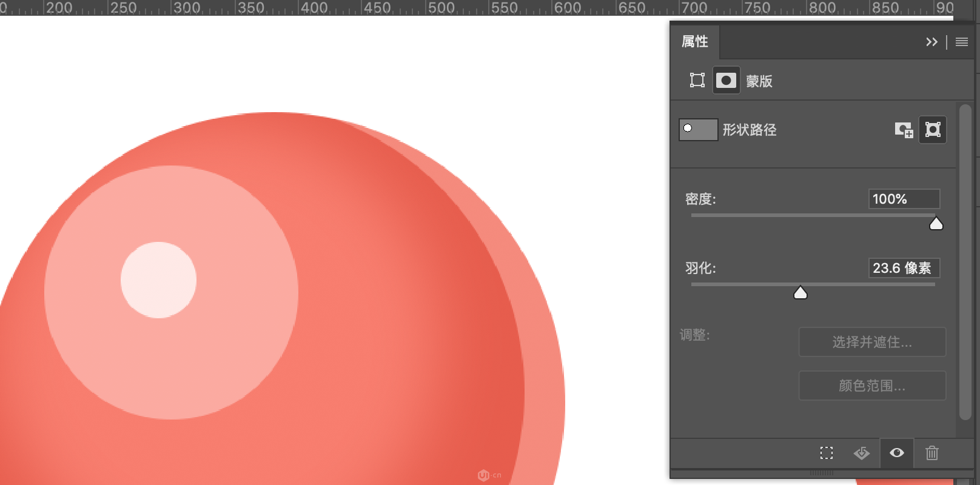Screen dimensions: 980x485
Task: Apply the mask icon
Action: coord(862,453)
